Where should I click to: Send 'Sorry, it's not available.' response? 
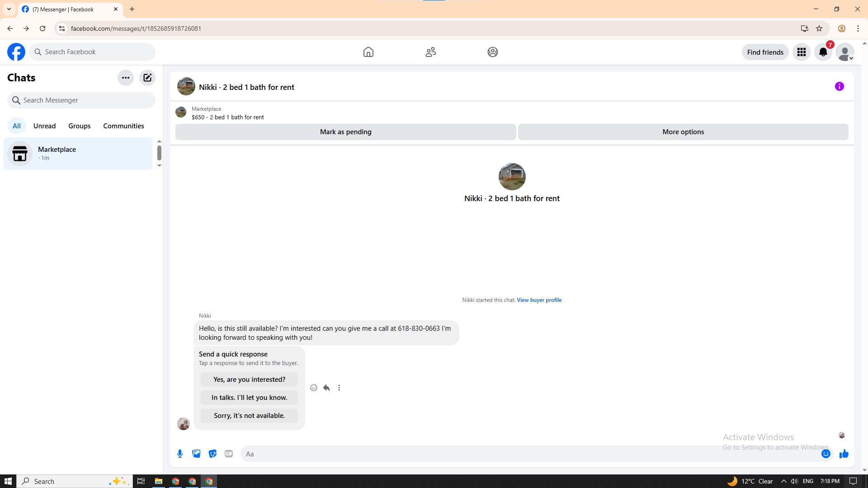pyautogui.click(x=249, y=416)
